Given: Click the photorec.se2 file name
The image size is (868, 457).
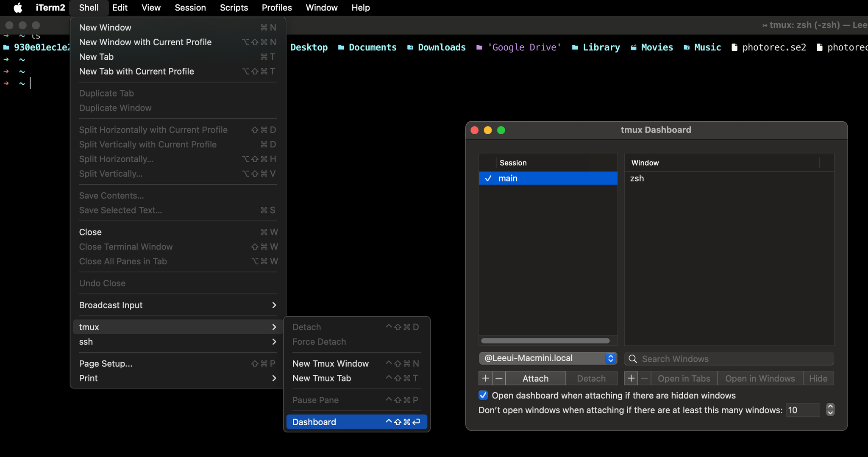Looking at the screenshot, I should tap(774, 47).
